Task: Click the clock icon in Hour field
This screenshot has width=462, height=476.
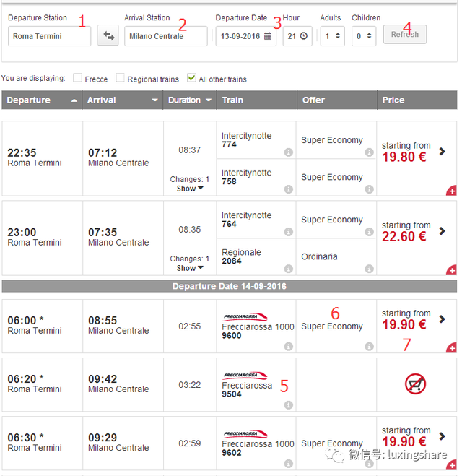Action: (x=303, y=36)
